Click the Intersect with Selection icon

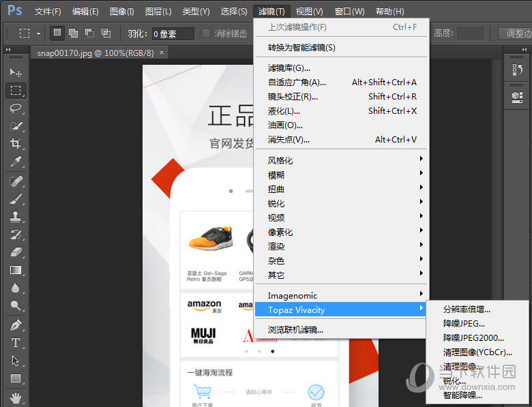coord(106,33)
